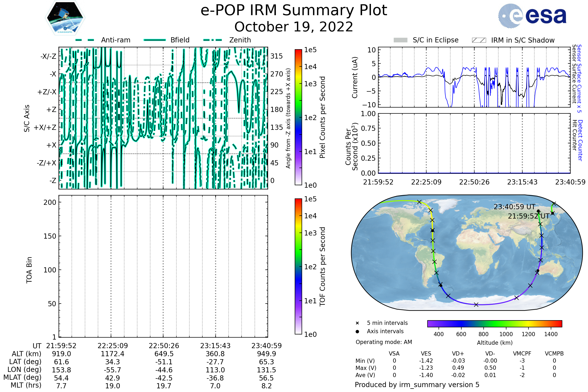The height and width of the screenshot is (392, 588).
Task: Click the IRM in S/C Shadow hatched patch
Action: coord(479,40)
